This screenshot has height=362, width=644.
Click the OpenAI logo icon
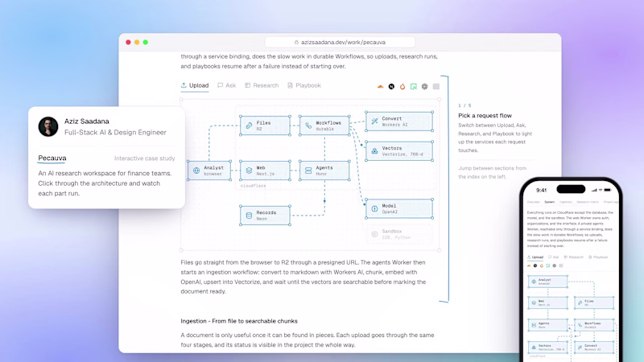point(425,87)
